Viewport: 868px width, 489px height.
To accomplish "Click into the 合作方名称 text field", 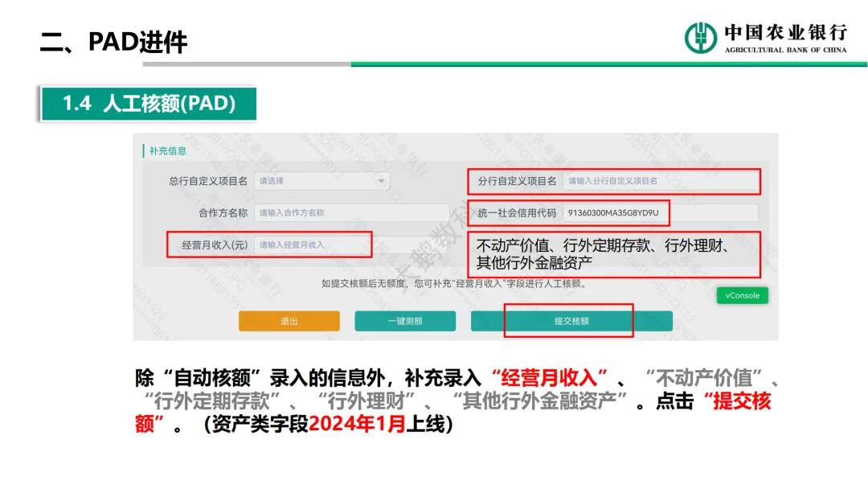I will pos(351,213).
